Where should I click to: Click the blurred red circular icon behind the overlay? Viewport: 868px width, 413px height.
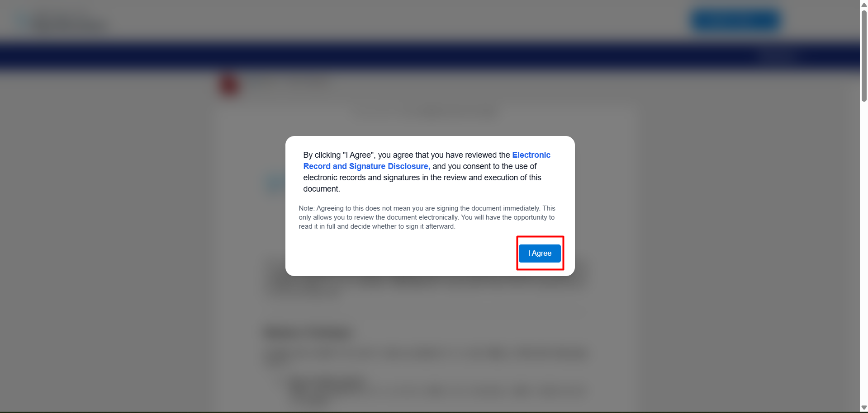(x=229, y=84)
